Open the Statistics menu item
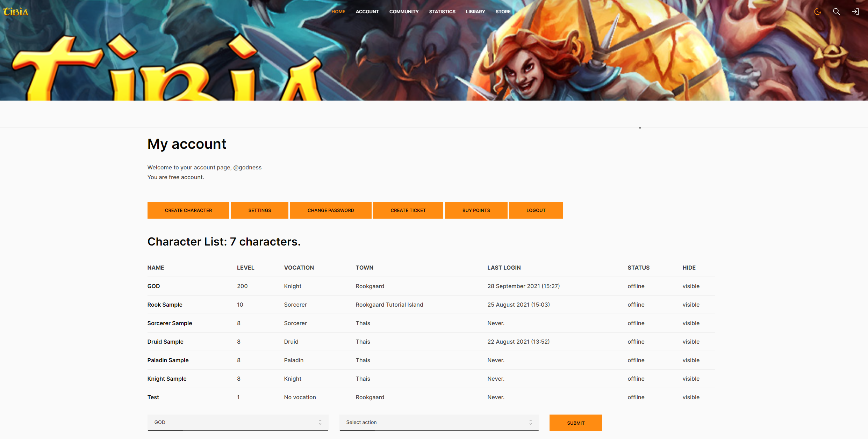This screenshot has width=868, height=439. (442, 12)
